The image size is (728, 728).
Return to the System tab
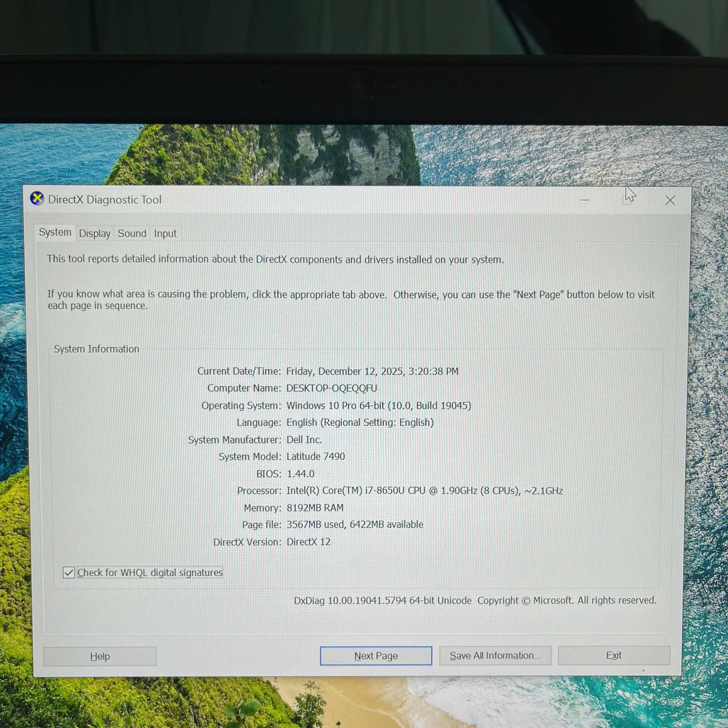pos(55,233)
